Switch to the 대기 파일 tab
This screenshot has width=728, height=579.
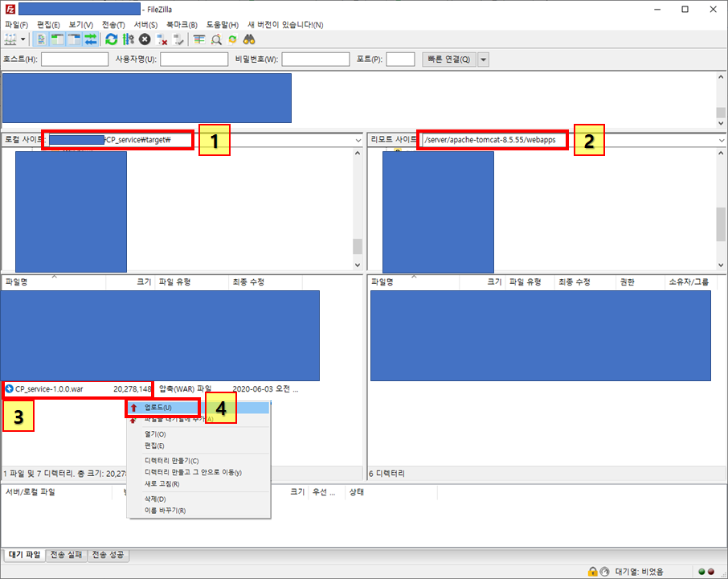click(25, 555)
